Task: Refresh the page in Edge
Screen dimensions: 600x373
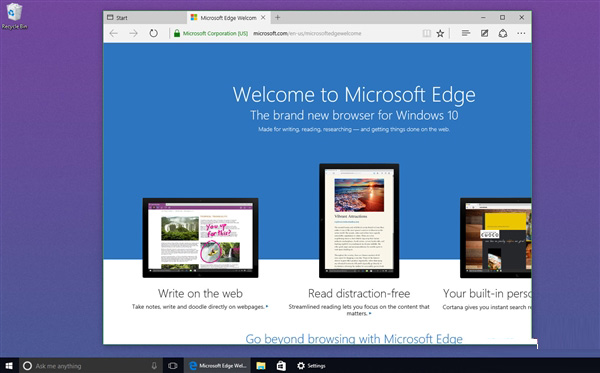Action: [153, 33]
